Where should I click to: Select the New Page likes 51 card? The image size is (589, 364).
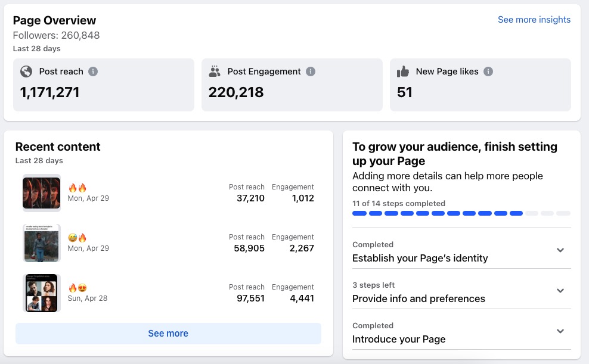click(x=480, y=85)
